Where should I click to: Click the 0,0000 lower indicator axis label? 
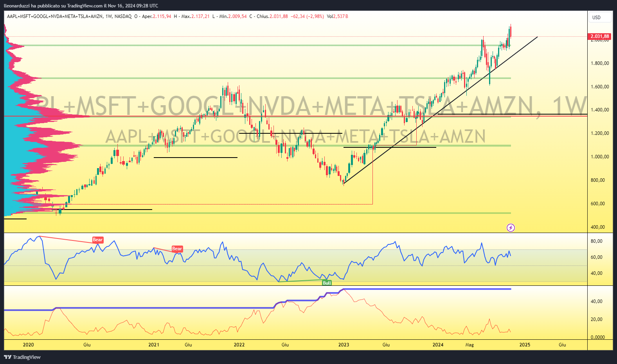tap(598, 337)
